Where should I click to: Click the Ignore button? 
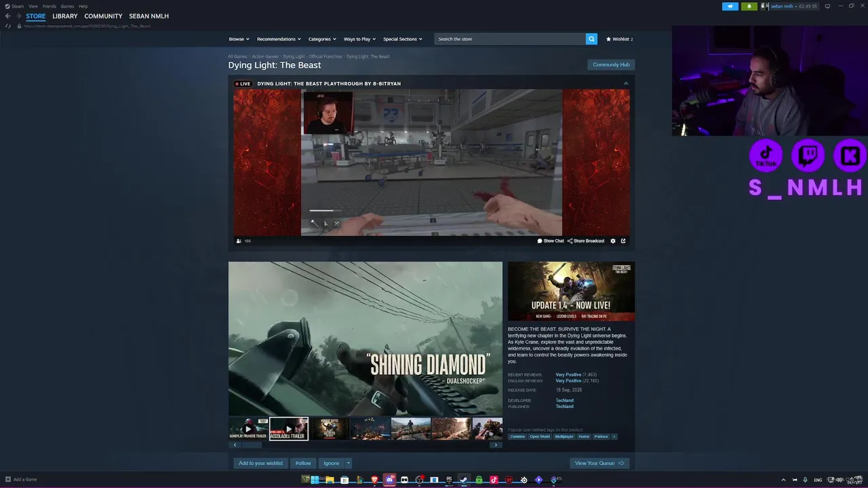(331, 463)
